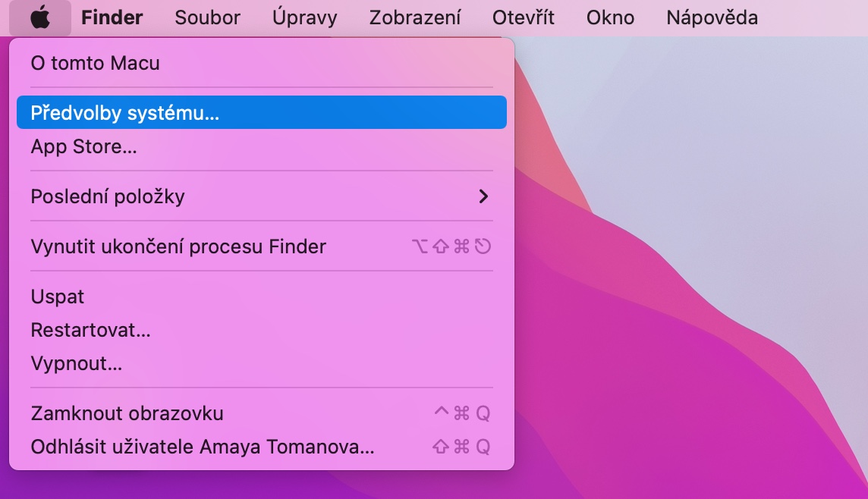Open the Úpravy menu

[304, 17]
